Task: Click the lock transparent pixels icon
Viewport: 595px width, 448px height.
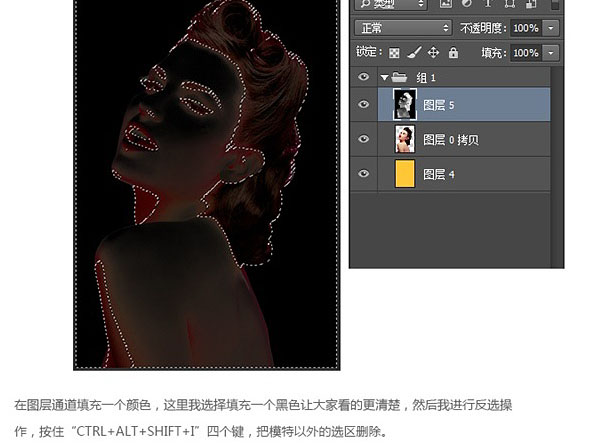Action: pos(394,53)
